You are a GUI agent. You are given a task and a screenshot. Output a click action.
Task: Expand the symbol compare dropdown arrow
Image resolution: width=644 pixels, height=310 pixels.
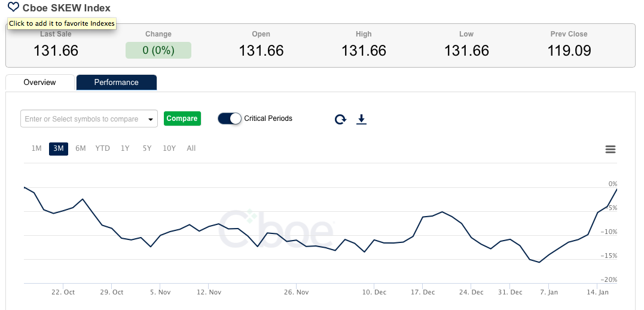(151, 119)
